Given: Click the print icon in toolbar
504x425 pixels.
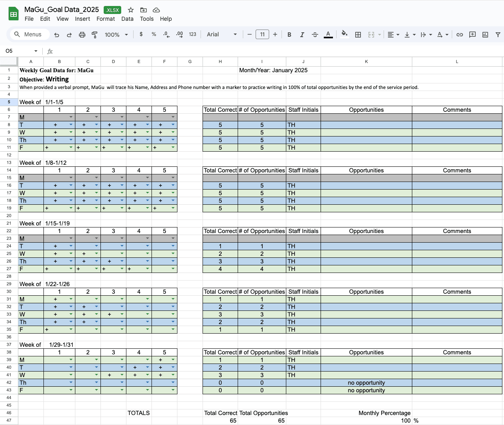Looking at the screenshot, I should [x=82, y=35].
